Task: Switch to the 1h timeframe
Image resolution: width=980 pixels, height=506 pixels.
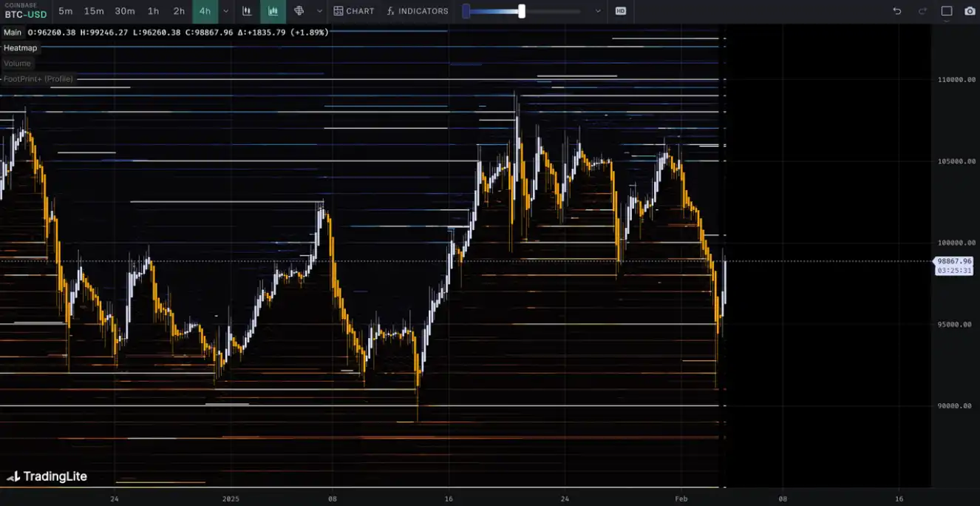Action: tap(153, 11)
